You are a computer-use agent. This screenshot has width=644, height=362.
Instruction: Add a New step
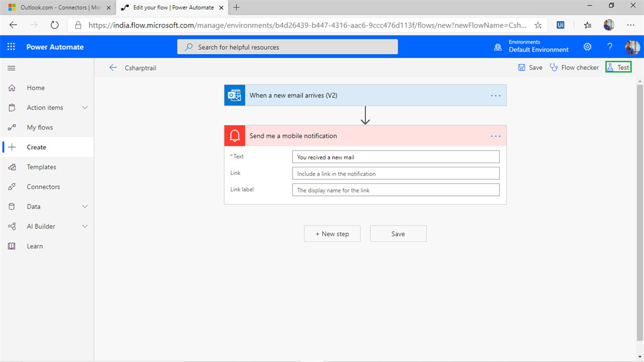[x=332, y=234]
